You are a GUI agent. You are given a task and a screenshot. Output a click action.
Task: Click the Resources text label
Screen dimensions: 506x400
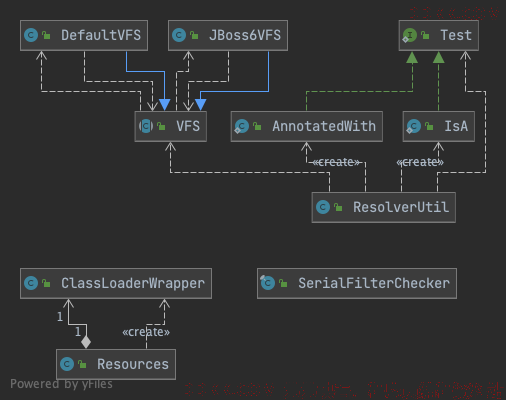tap(133, 364)
